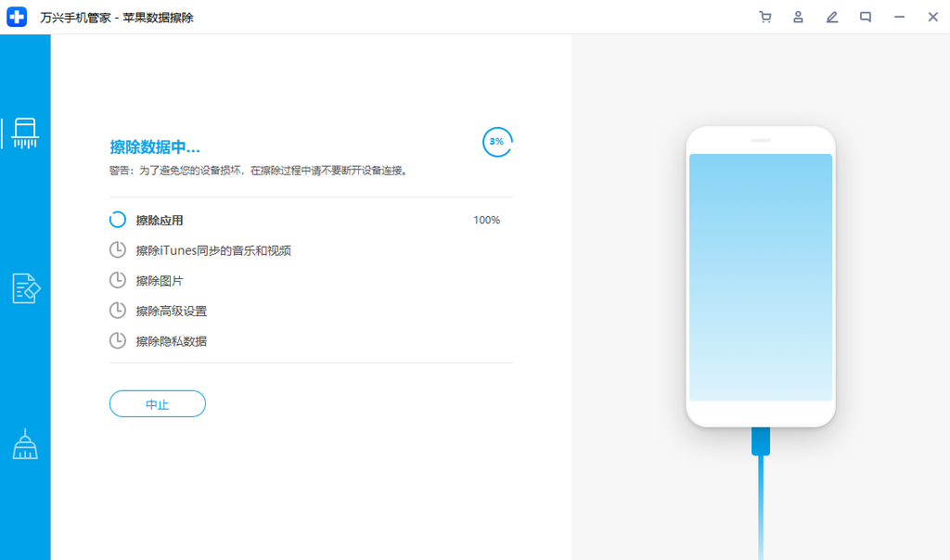Click the warning text about device disconnection
The image size is (950, 560).
(x=258, y=171)
